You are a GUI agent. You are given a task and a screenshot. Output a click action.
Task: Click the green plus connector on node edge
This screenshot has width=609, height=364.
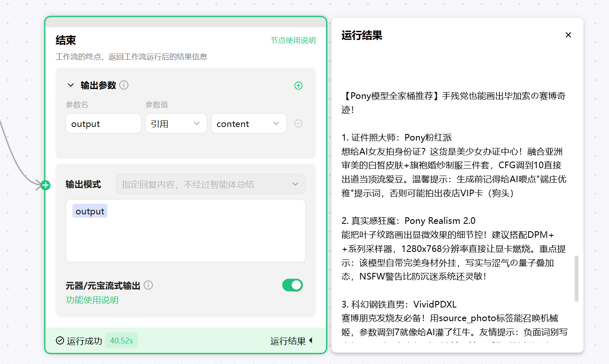45,185
